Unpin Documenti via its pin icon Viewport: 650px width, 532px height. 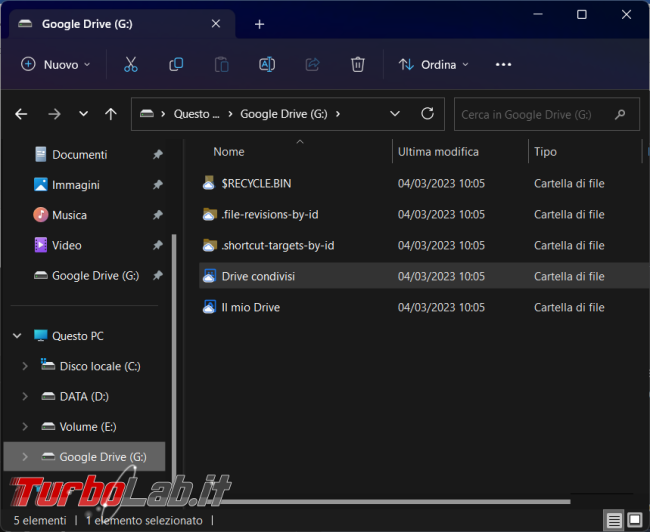click(158, 155)
